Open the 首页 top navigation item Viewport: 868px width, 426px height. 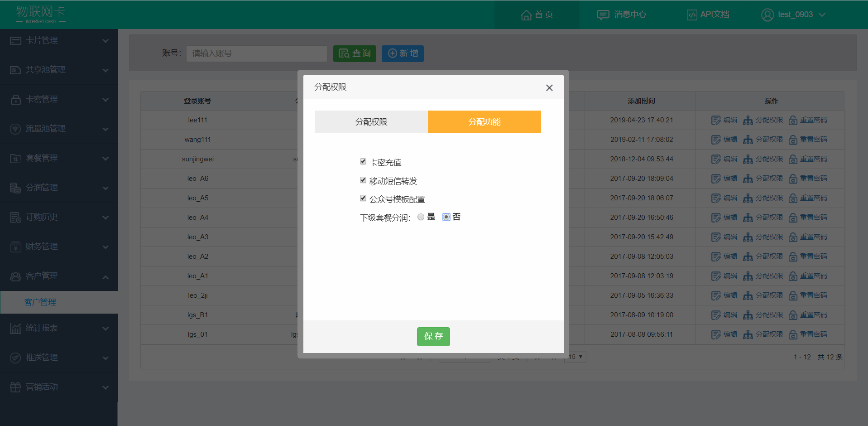tap(537, 15)
